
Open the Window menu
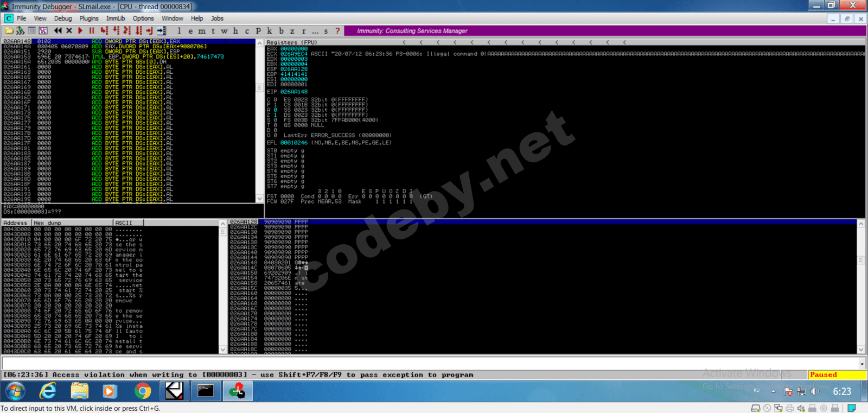173,18
